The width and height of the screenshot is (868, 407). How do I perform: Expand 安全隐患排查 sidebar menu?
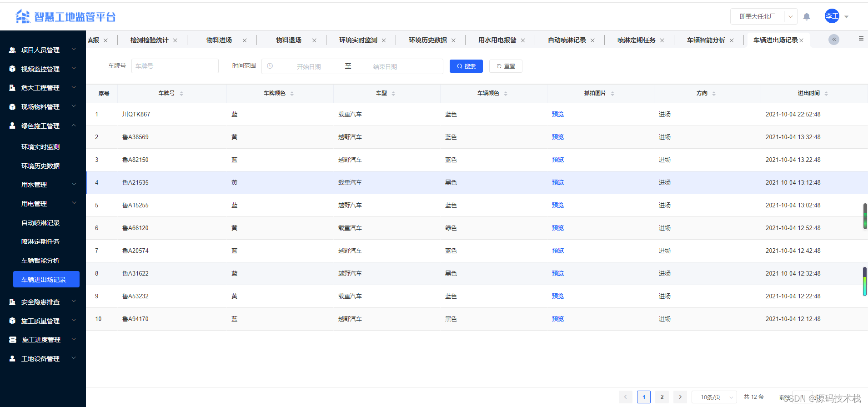point(43,302)
